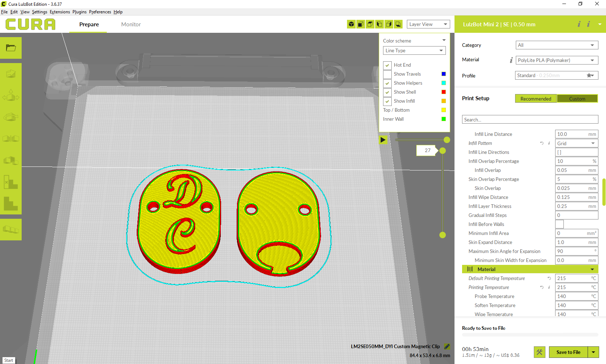Image resolution: width=606 pixels, height=364 pixels.
Task: Enable Infill Before Walls
Action: tap(559, 224)
